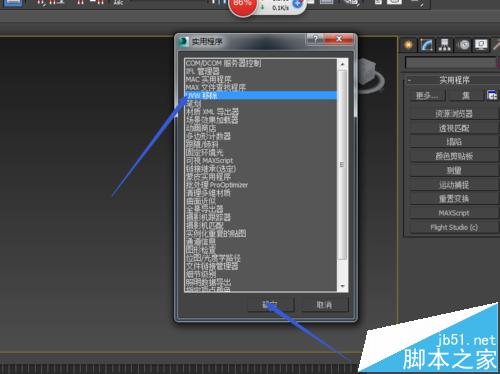Select COM/DCOM 服务器控制 in list

click(261, 63)
